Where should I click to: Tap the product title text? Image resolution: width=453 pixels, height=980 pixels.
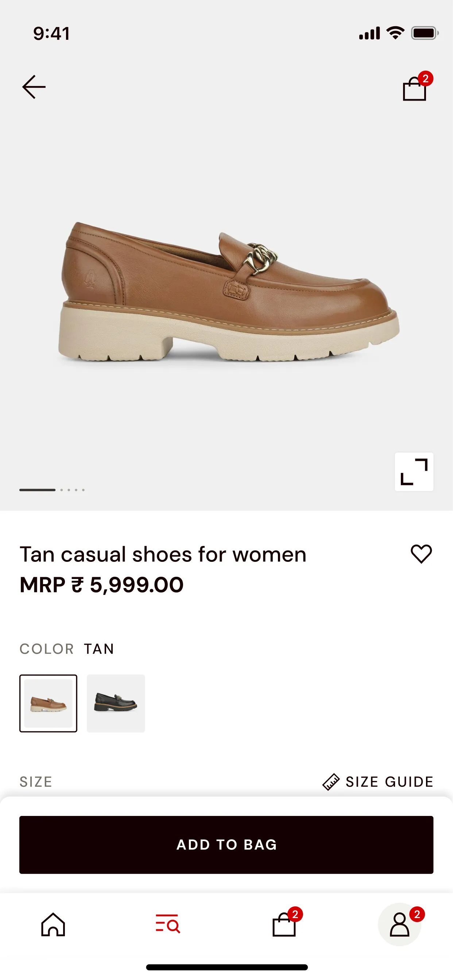[163, 554]
